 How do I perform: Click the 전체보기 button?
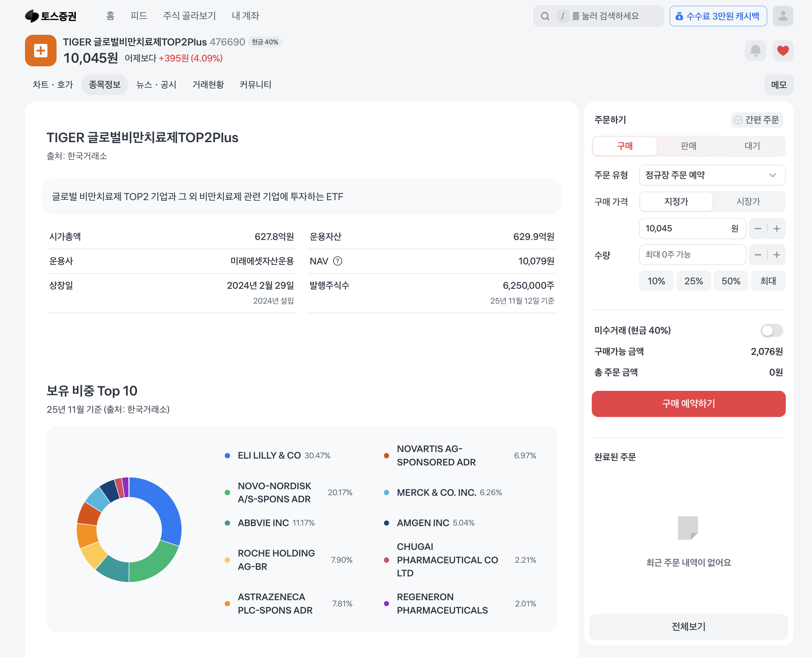(688, 627)
